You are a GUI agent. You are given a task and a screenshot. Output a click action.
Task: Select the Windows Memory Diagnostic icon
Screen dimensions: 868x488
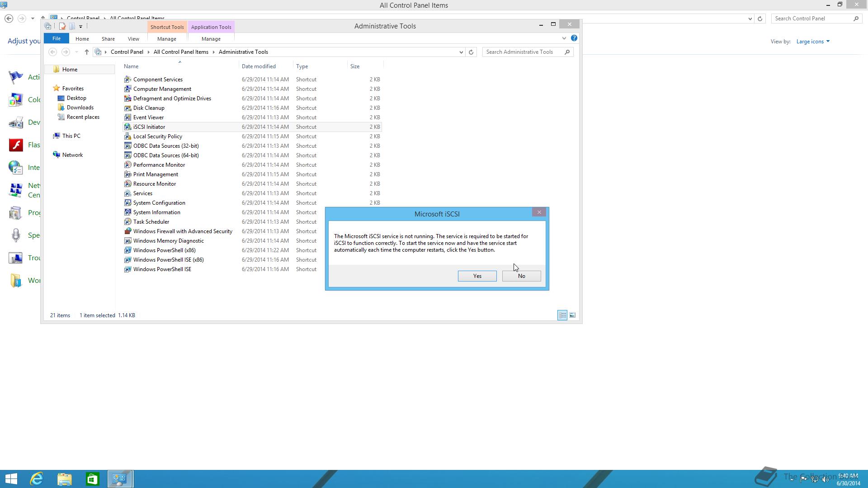[128, 241]
